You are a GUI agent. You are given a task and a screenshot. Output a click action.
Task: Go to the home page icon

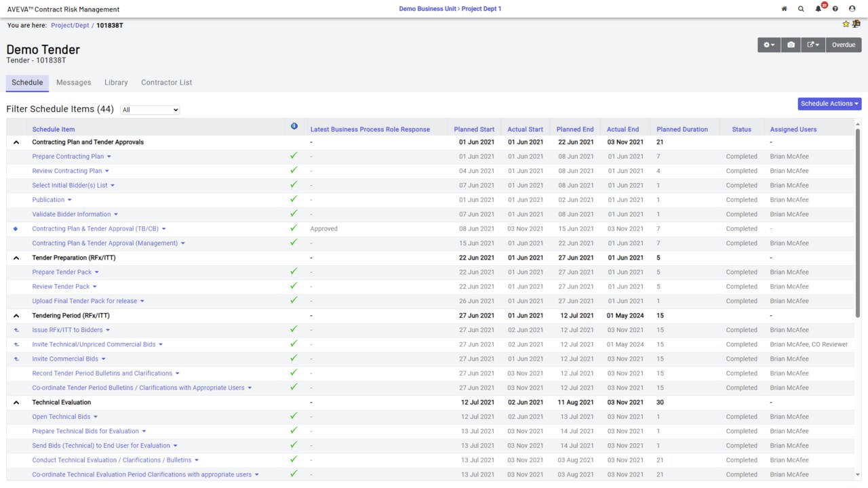coord(784,9)
